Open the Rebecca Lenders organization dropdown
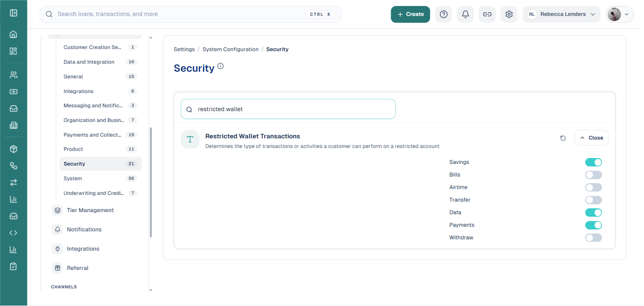Screen dimensions: 644x306 click(x=561, y=14)
